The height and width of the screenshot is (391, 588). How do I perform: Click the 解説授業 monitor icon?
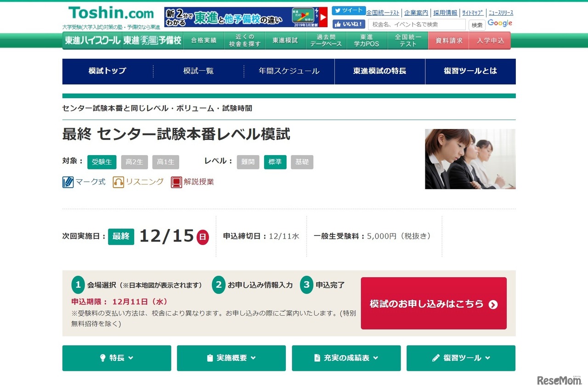click(x=176, y=182)
